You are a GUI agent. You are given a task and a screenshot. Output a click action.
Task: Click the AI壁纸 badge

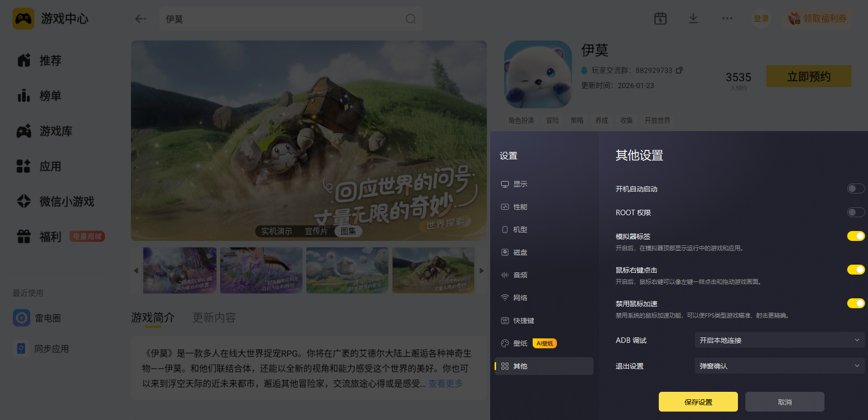(x=545, y=343)
